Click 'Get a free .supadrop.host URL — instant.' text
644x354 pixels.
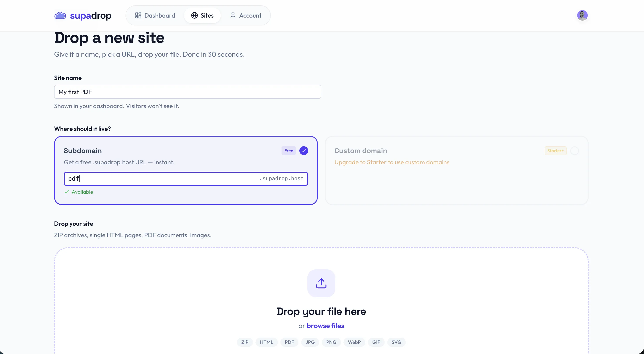(x=119, y=162)
